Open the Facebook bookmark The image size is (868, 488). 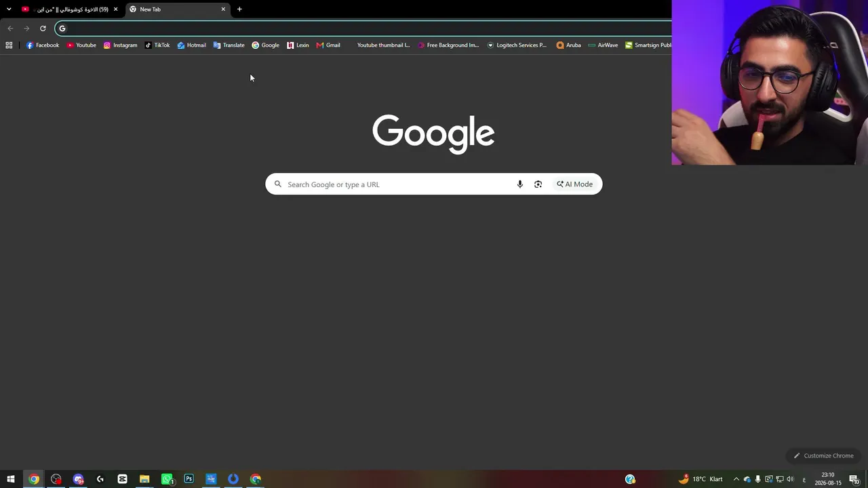pos(43,45)
